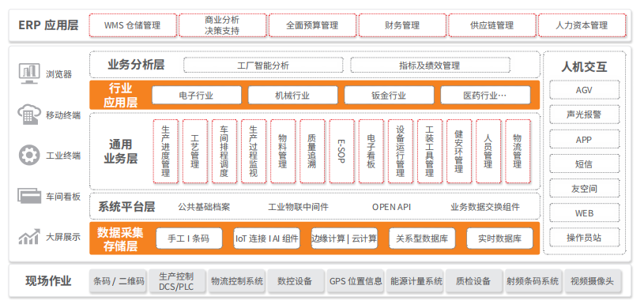Select the AGV interaction item

[x=584, y=90]
